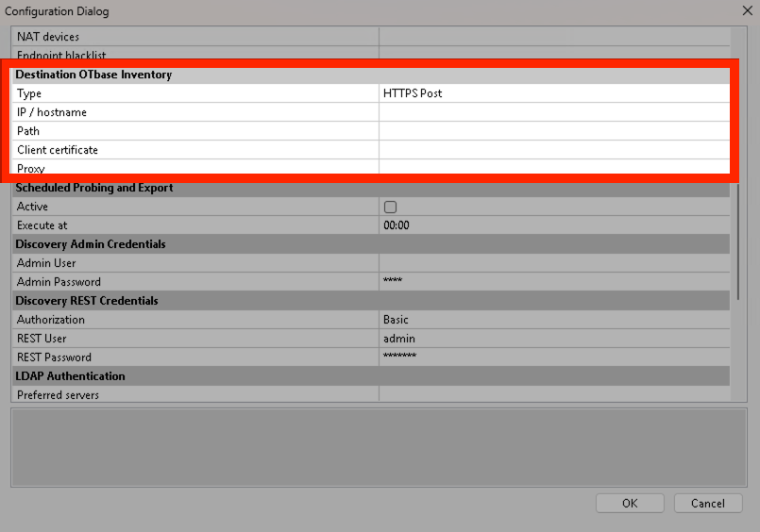Screen dimensions: 760x532
Task: Click the IP / hostname value field
Action: [x=554, y=112]
